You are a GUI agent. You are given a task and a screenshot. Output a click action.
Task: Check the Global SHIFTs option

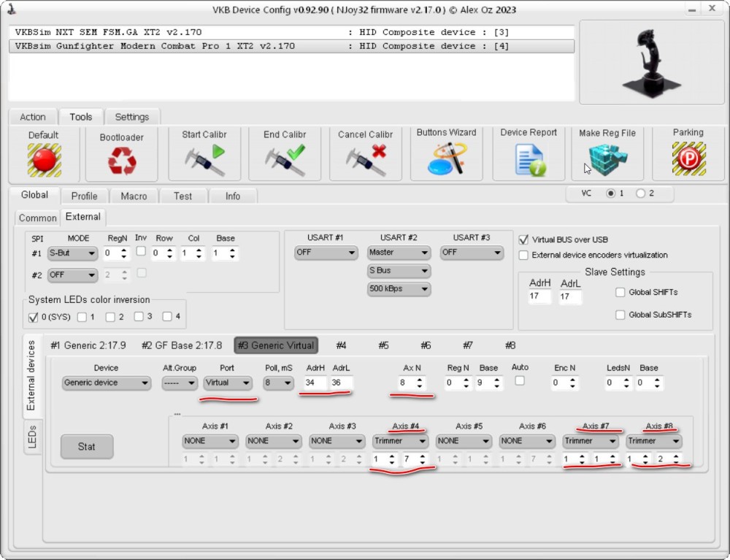click(620, 292)
